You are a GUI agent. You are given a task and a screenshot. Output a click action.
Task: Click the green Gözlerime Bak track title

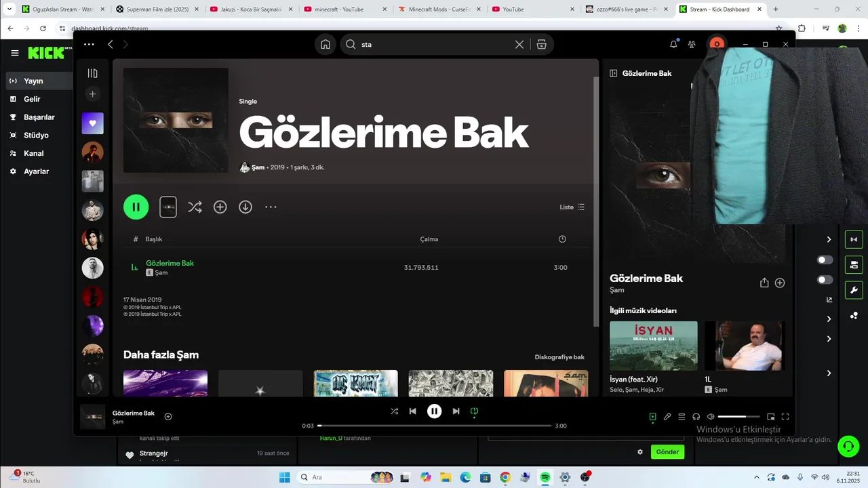click(170, 263)
